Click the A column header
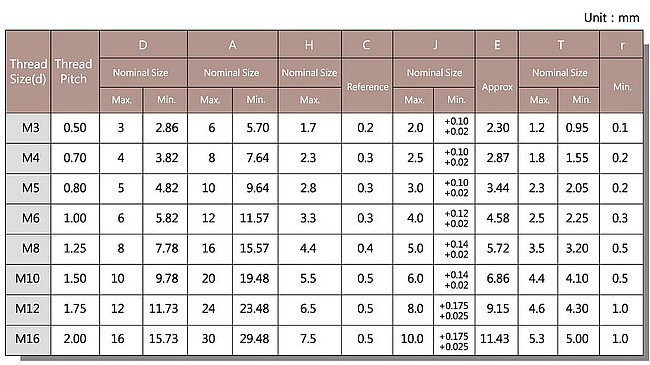The image size is (650, 365). [x=233, y=44]
